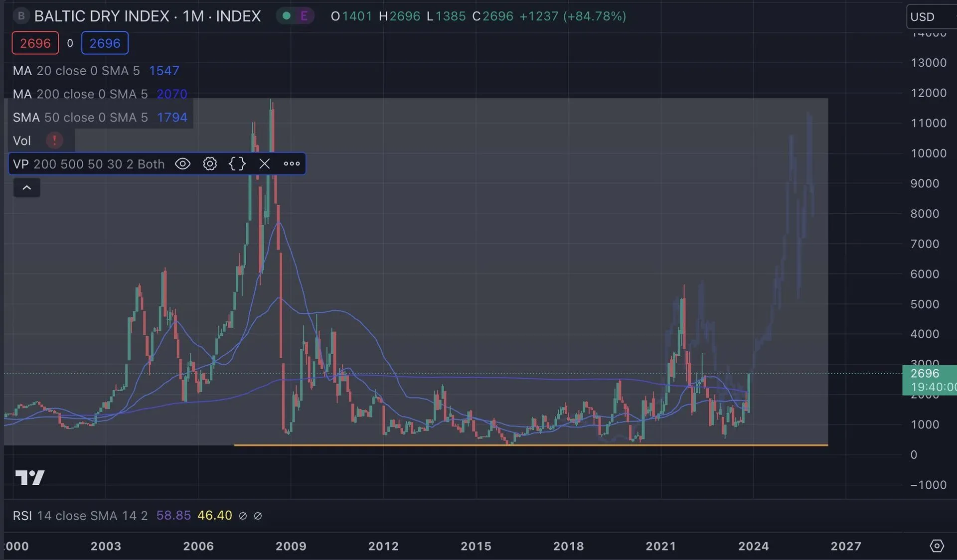Remove the VP indicator with the X
The height and width of the screenshot is (560, 957).
(x=264, y=164)
